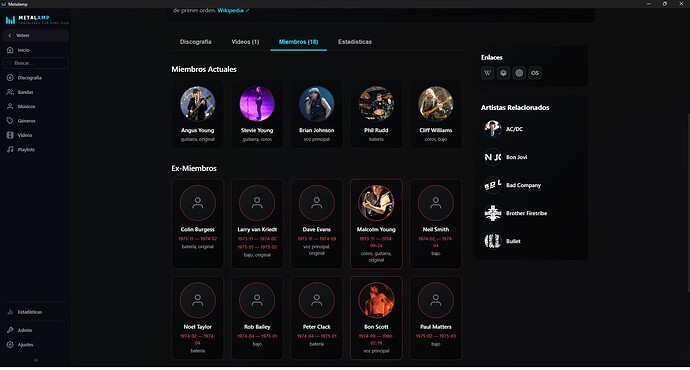The height and width of the screenshot is (370, 690).
Task: Open Neil Smith ex-member card
Action: (436, 223)
